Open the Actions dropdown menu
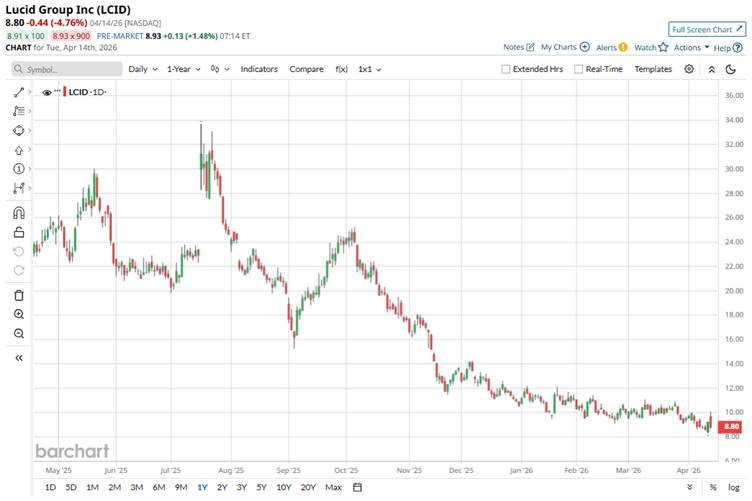 (691, 47)
